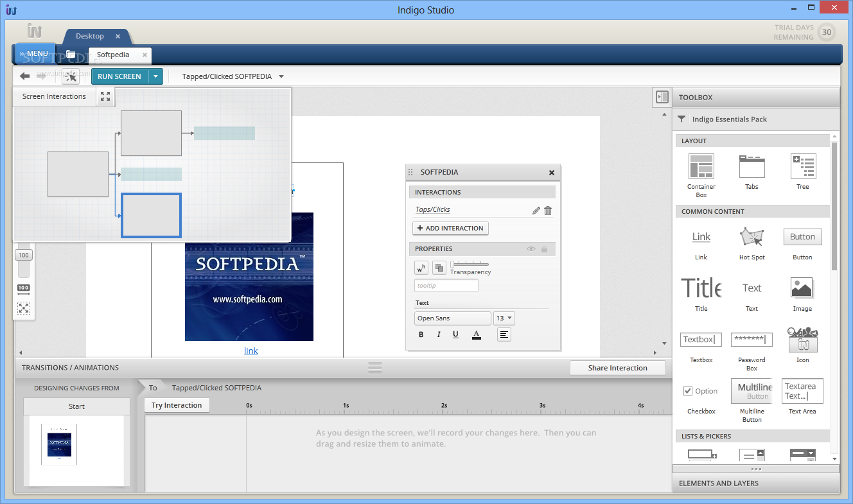Image resolution: width=853 pixels, height=504 pixels.
Task: Open the arrange layers button in Properties
Action: click(x=439, y=268)
